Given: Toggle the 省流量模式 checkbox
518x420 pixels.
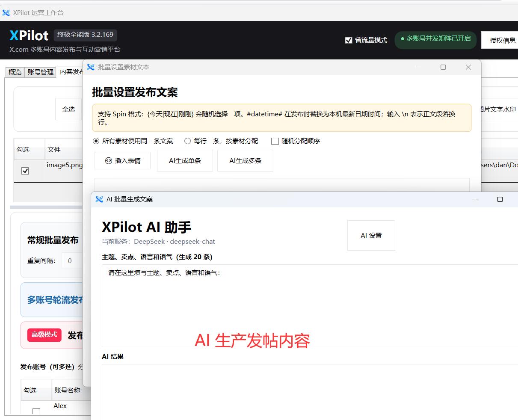Looking at the screenshot, I should click(349, 40).
